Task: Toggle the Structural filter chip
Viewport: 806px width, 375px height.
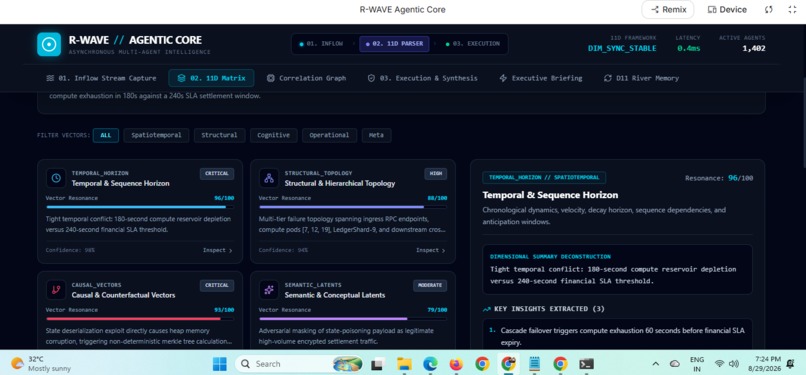Action: pyautogui.click(x=219, y=136)
